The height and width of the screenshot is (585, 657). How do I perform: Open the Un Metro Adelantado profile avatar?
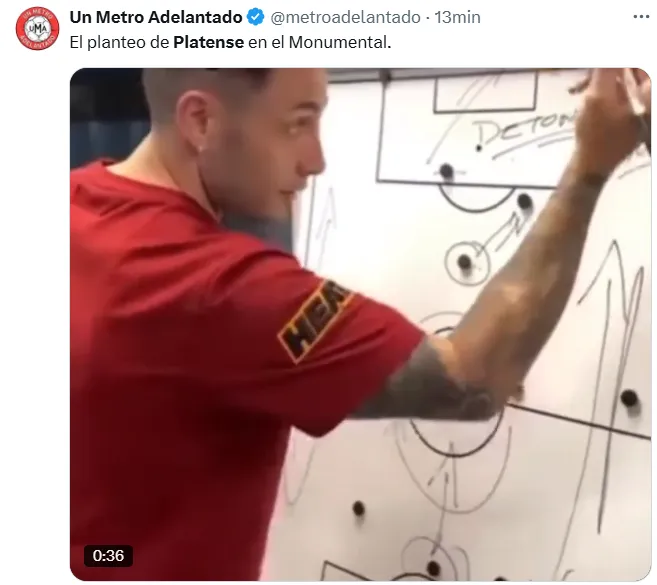click(x=37, y=28)
